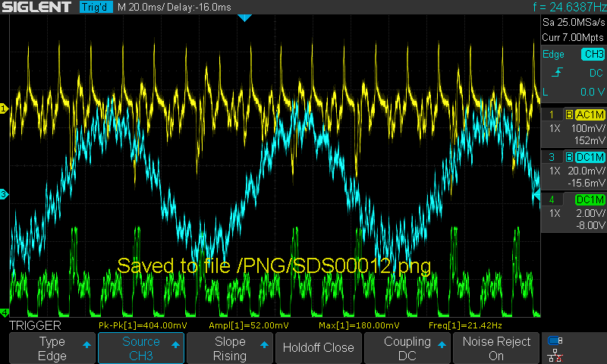Click the Saved to file message
Screen dimensions: 607x364
274,266
